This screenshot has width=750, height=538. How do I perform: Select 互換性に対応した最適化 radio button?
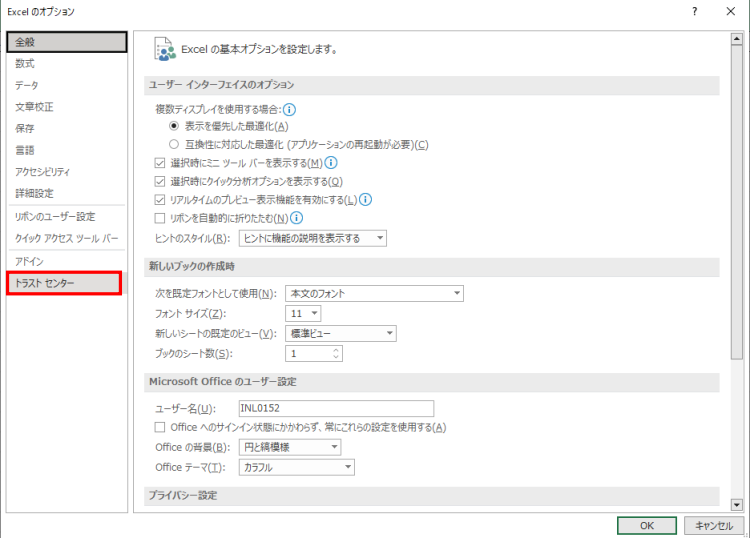174,144
